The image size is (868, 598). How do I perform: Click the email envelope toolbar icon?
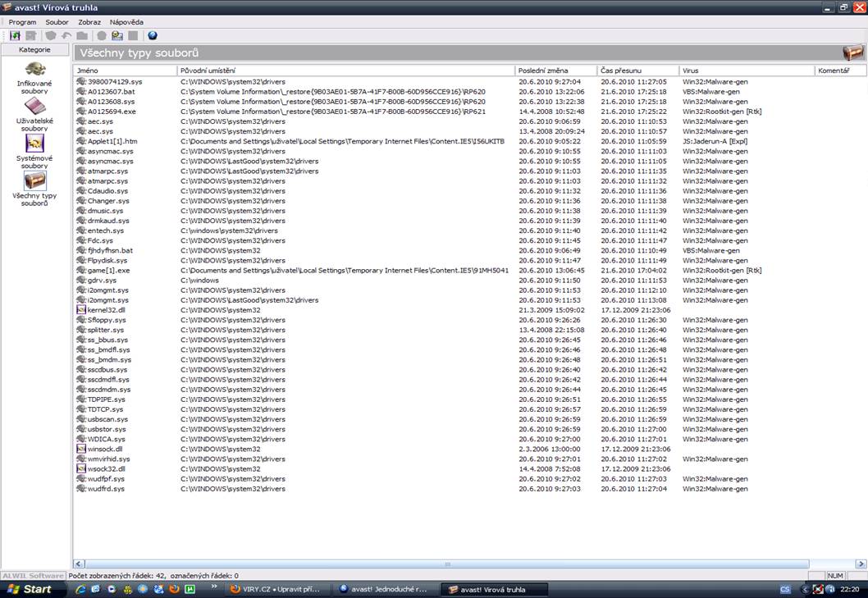pos(117,36)
